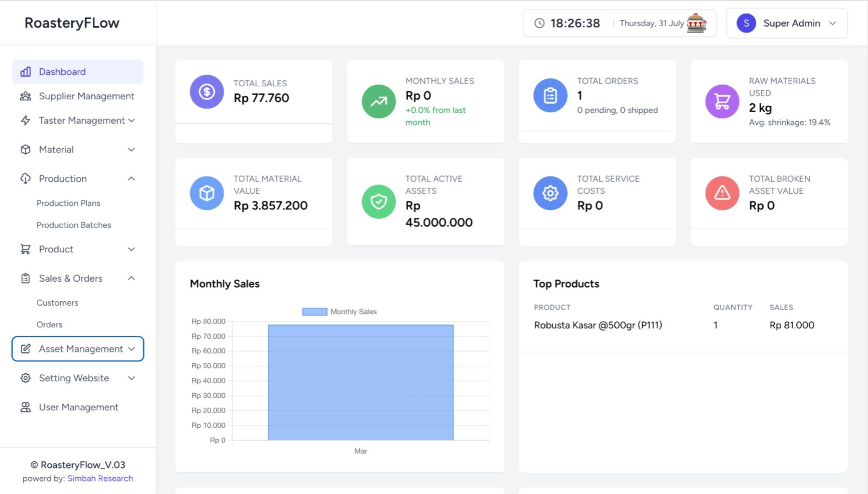Viewport: 868px width, 494px height.
Task: Open the Super Admin user dropdown
Action: [x=787, y=23]
